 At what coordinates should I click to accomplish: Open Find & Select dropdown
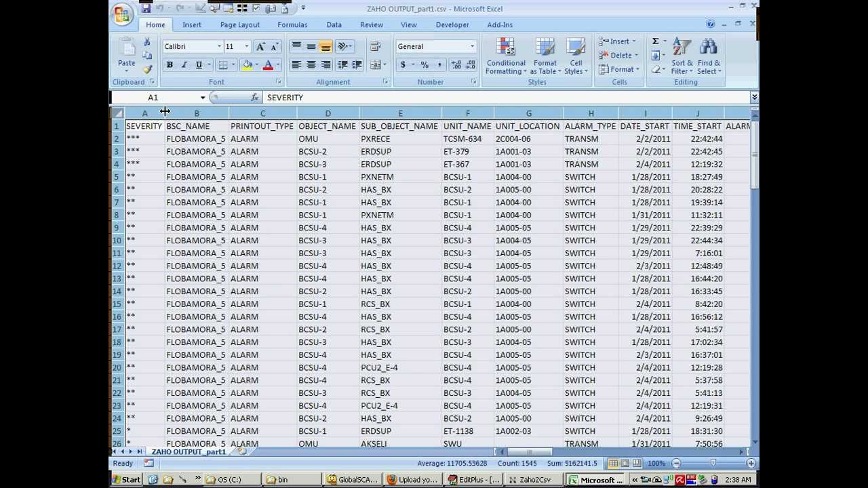click(709, 56)
